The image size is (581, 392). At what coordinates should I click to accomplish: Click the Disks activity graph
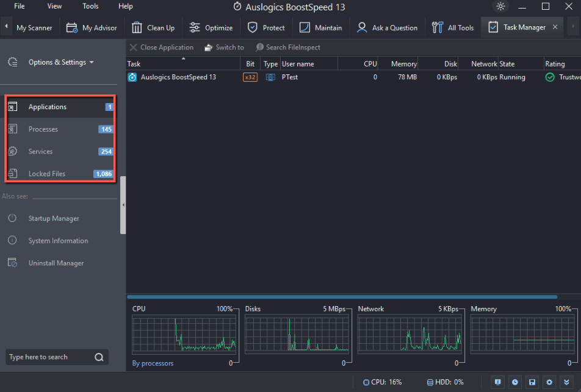[297, 334]
